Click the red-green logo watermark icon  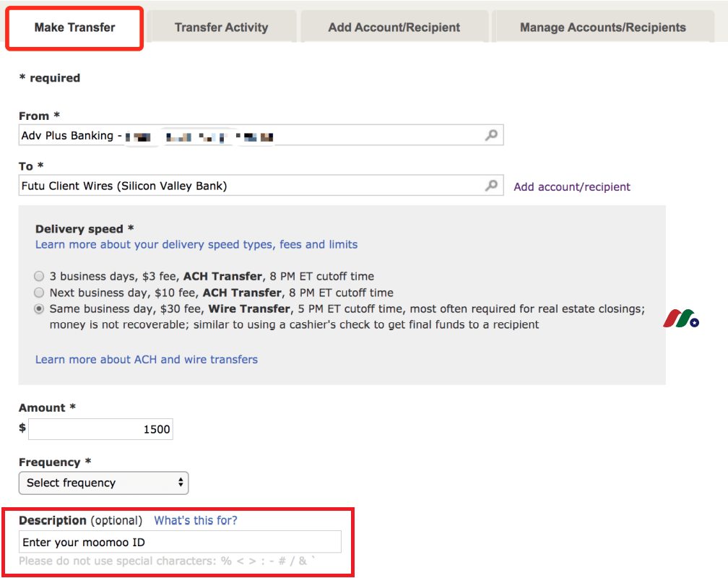(x=681, y=319)
